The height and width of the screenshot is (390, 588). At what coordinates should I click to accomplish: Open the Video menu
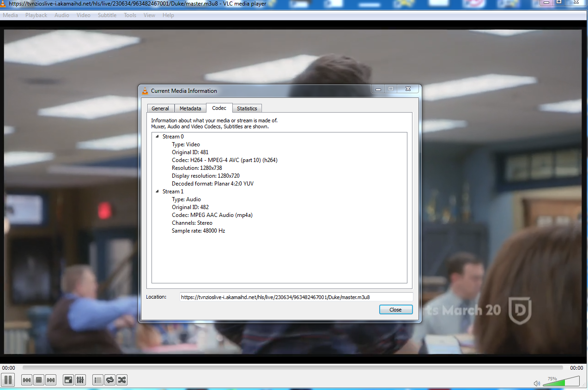83,15
